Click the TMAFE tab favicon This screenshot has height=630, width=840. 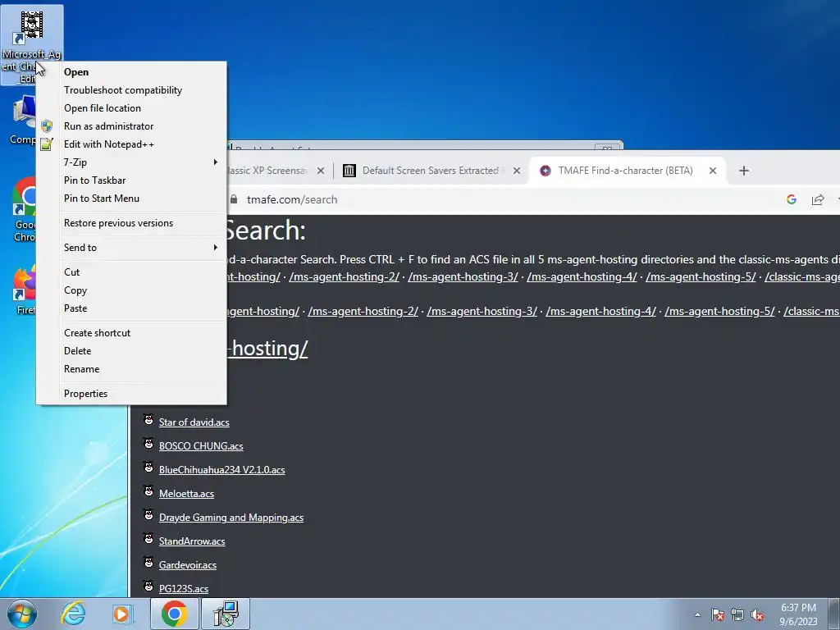(546, 171)
